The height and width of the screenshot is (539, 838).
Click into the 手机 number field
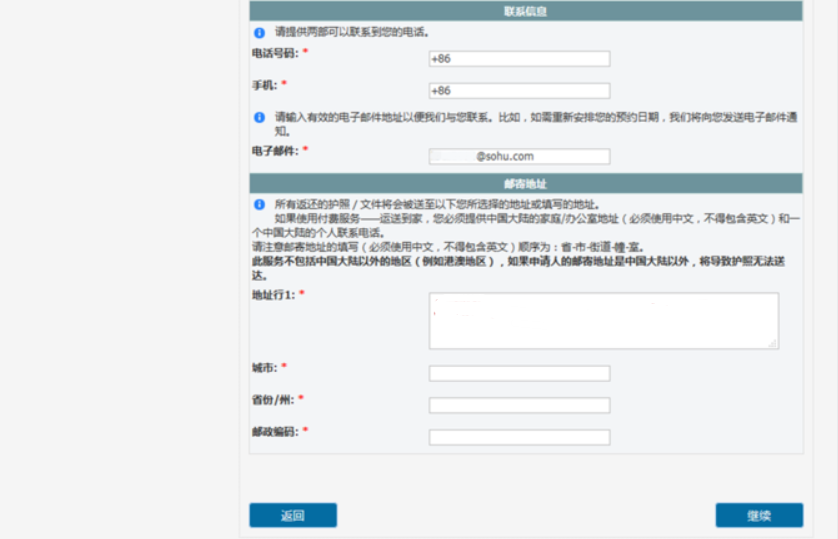519,91
